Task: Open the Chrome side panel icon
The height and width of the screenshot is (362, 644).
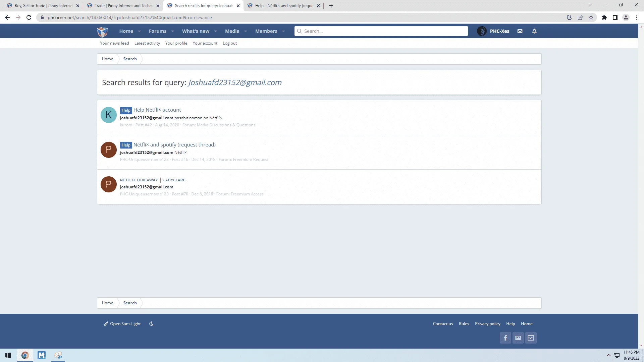Action: pos(615,17)
